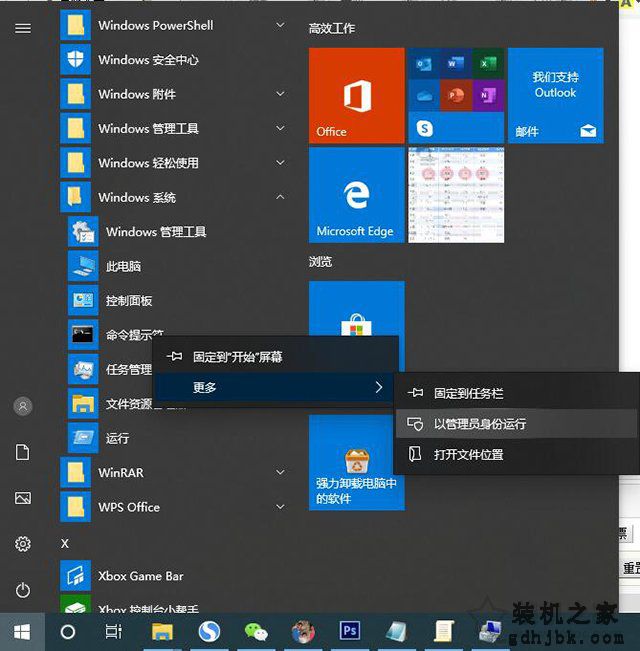Click the hamburger menu icon in Start
Image resolution: width=640 pixels, height=651 pixels.
point(23,28)
